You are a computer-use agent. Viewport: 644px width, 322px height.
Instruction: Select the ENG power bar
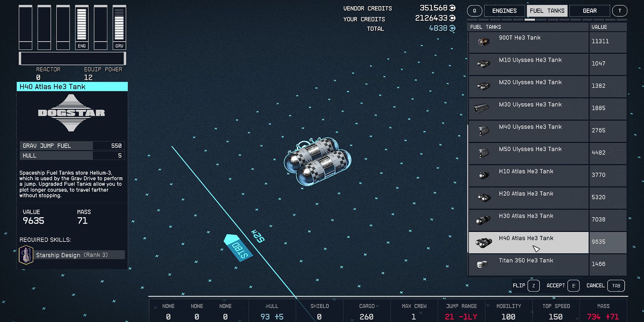click(x=82, y=27)
